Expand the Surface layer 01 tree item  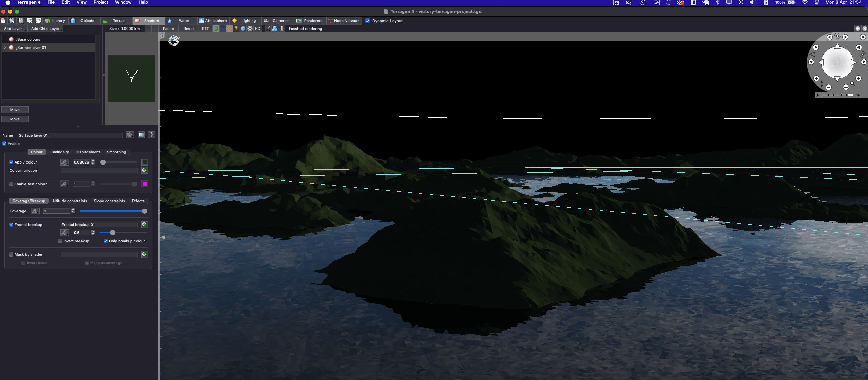pyautogui.click(x=5, y=47)
